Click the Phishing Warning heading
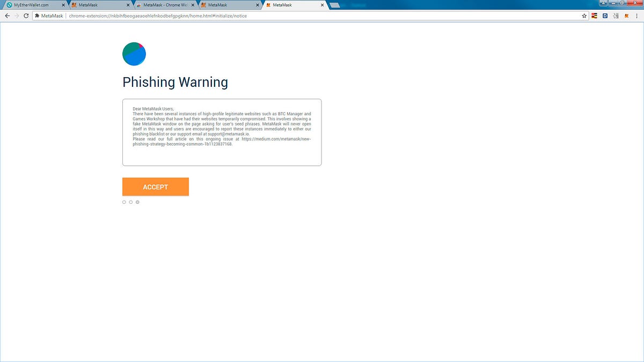This screenshot has width=644, height=362. [x=175, y=82]
